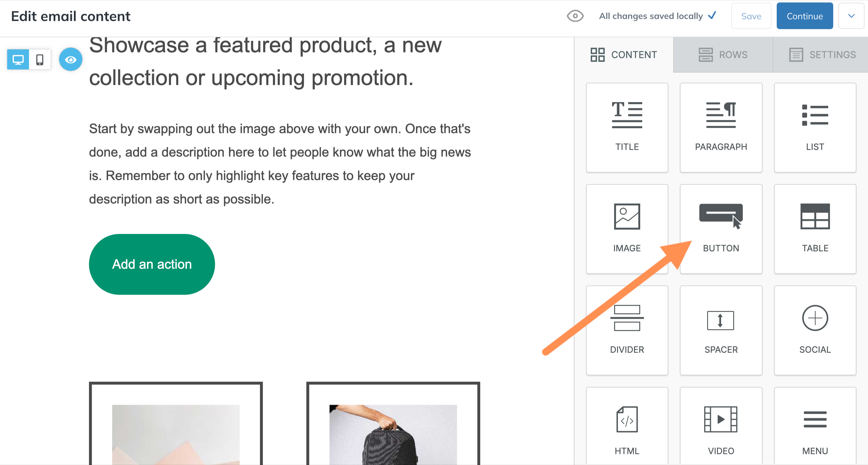Viewport: 868px width, 465px height.
Task: Select the Paragraph content block
Action: pyautogui.click(x=721, y=127)
